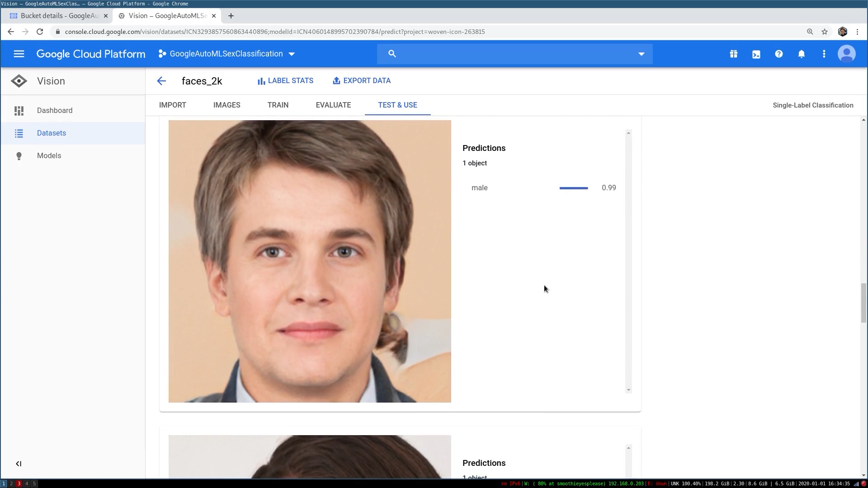
Task: Click the Vision dashboard icon
Action: 19,110
